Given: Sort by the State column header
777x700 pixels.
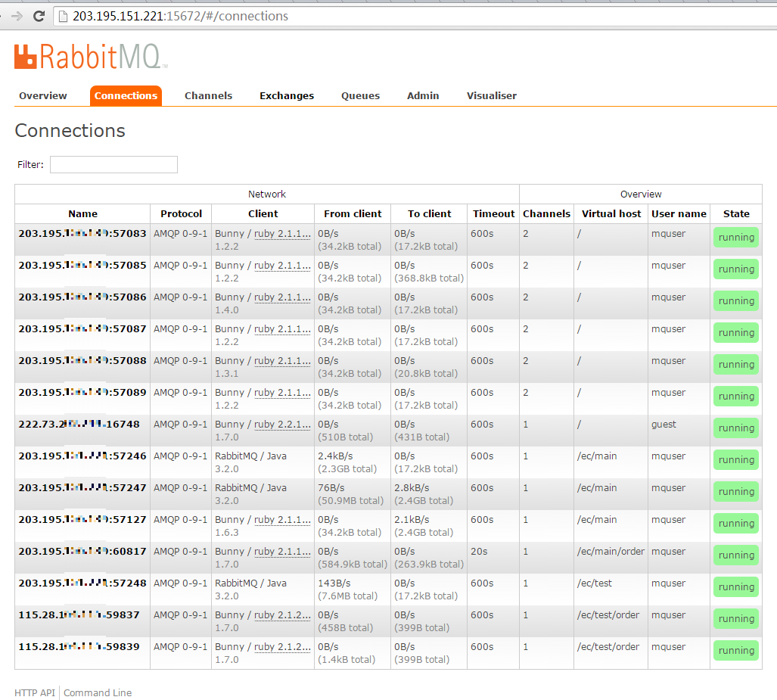Looking at the screenshot, I should point(736,213).
